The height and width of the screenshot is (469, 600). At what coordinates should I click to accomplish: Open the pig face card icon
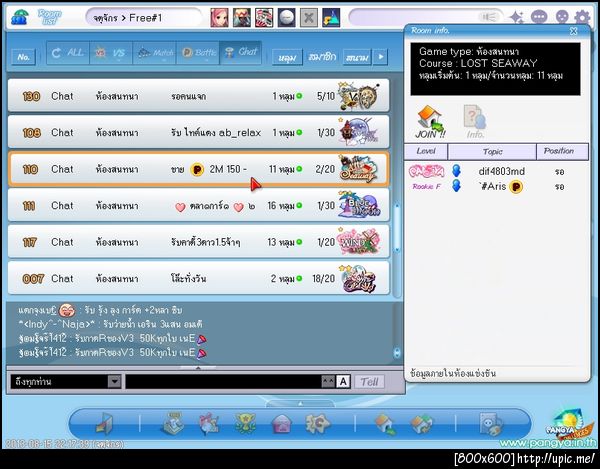[491, 424]
